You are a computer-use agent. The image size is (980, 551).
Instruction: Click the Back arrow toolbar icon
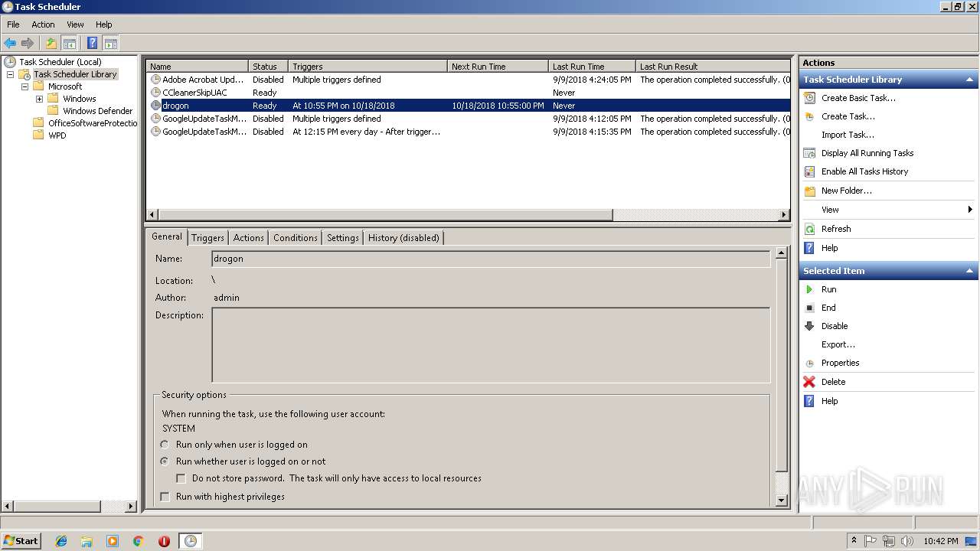(x=10, y=44)
